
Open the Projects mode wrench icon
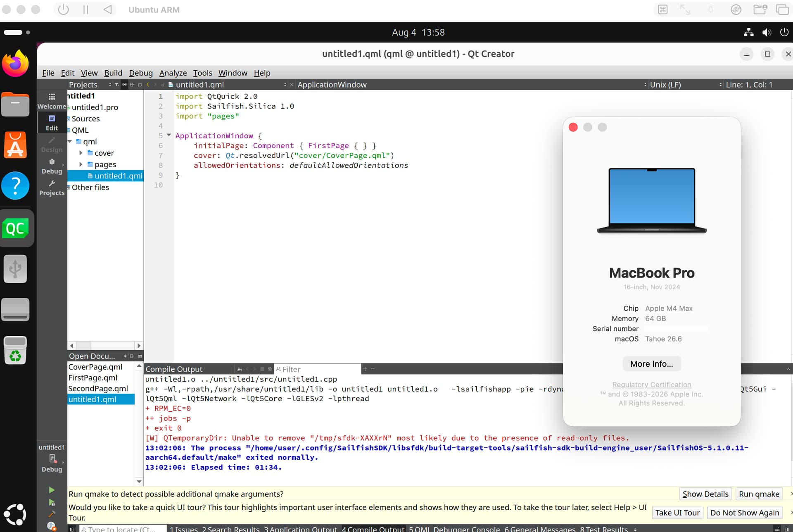52,188
